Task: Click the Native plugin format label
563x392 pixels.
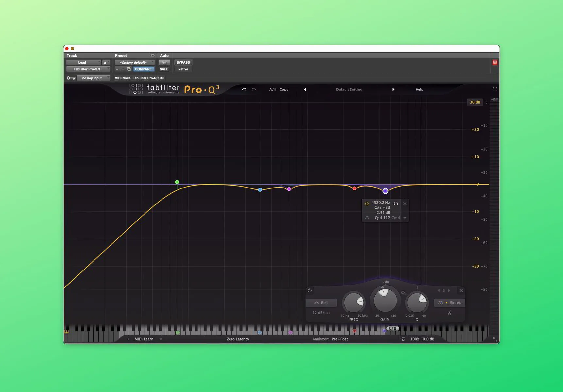Action: click(183, 69)
